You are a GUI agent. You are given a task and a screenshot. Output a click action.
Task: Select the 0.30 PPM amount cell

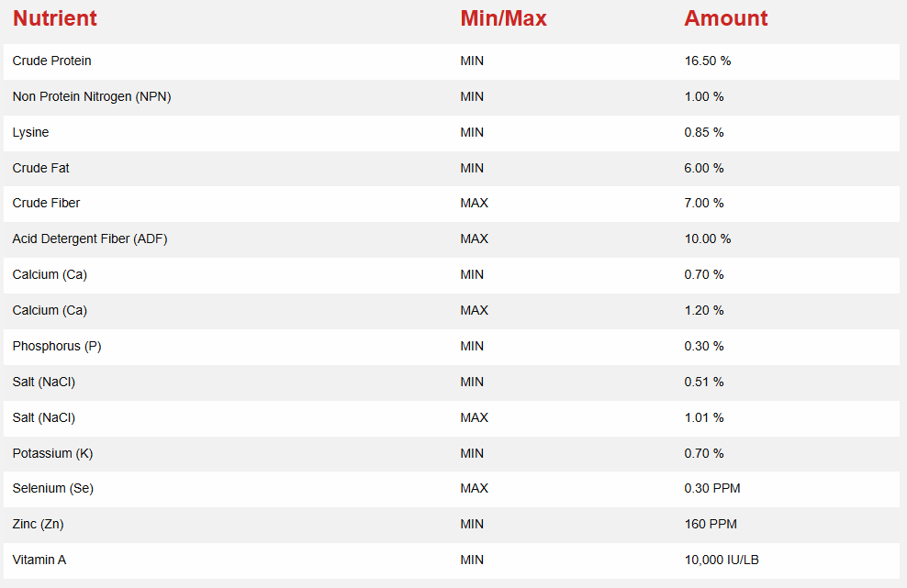pyautogui.click(x=712, y=488)
